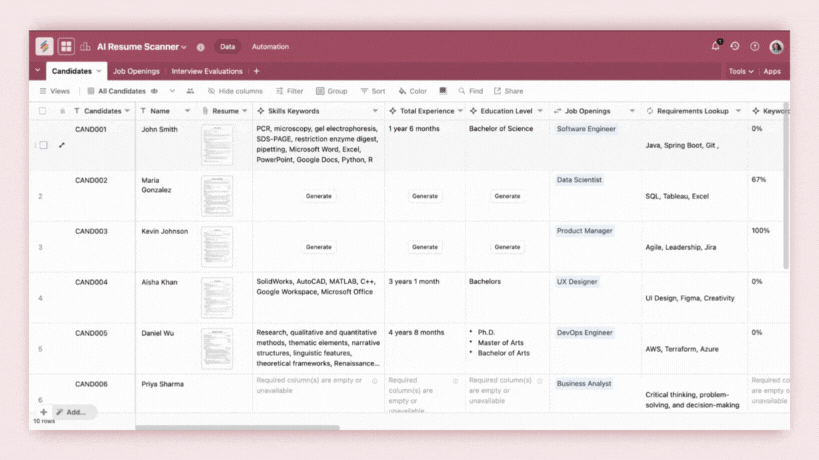Check the CAND001 row checkbox
The image size is (819, 460).
(x=44, y=145)
